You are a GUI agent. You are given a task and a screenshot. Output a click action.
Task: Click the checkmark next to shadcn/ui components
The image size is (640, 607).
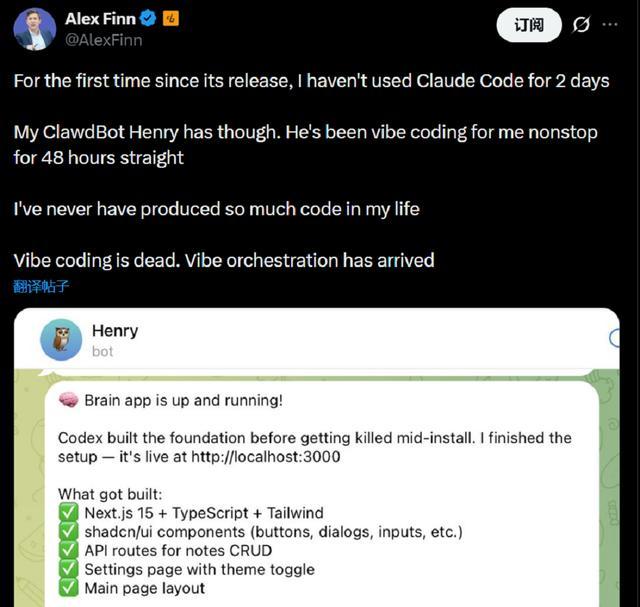tap(68, 532)
